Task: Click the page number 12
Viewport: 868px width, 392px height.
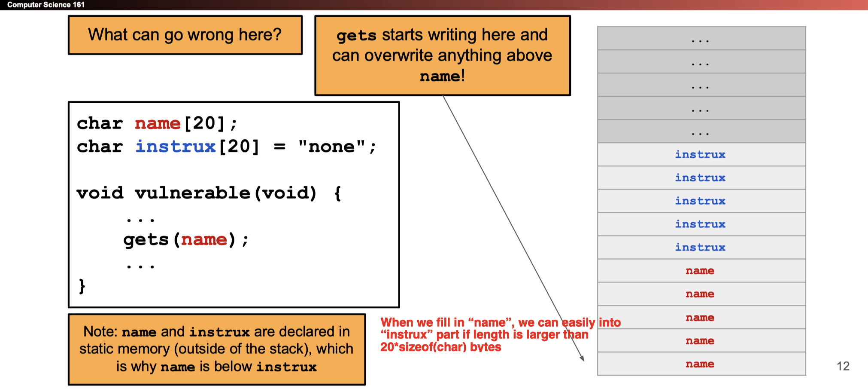Action: [843, 367]
